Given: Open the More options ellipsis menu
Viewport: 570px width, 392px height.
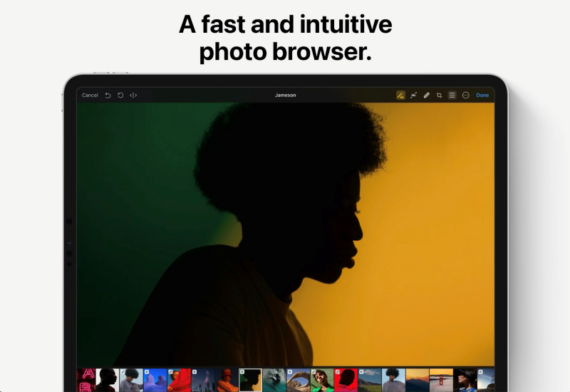Looking at the screenshot, I should click(466, 96).
